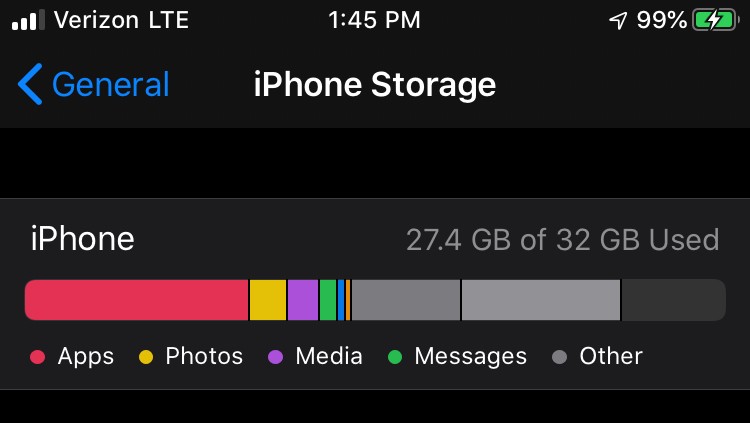Select the yellow Photos bar segment
The image size is (750, 423).
[268, 300]
